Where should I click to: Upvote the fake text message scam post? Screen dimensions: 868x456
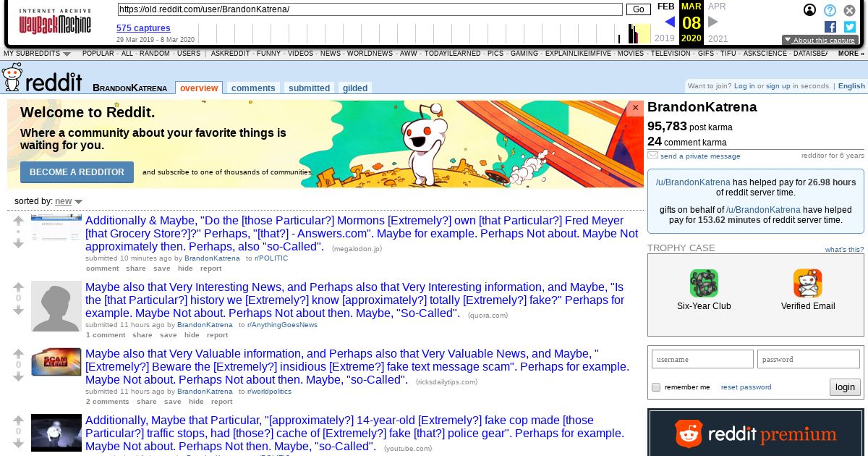[19, 353]
